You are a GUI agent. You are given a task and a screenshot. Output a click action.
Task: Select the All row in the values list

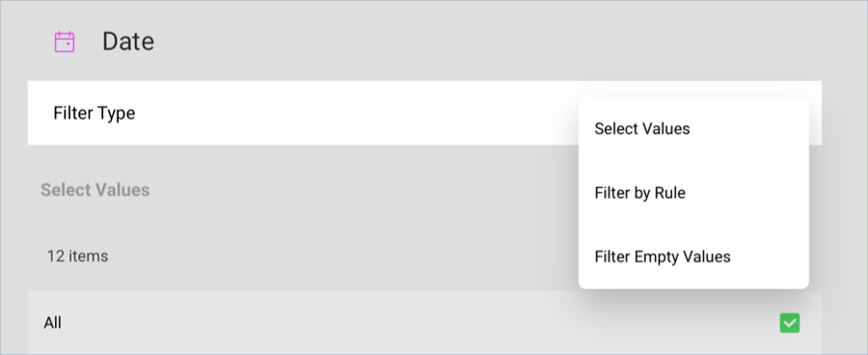(x=424, y=323)
